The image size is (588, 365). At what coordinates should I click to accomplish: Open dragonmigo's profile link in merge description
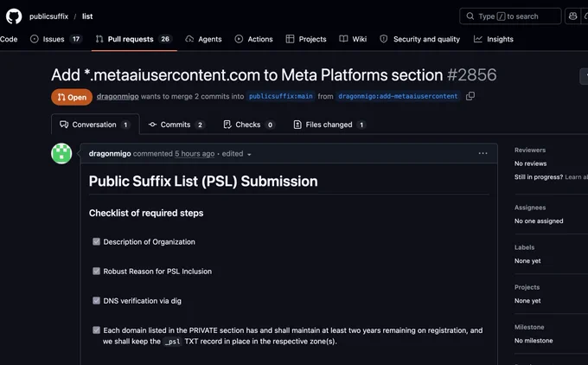[x=118, y=96]
